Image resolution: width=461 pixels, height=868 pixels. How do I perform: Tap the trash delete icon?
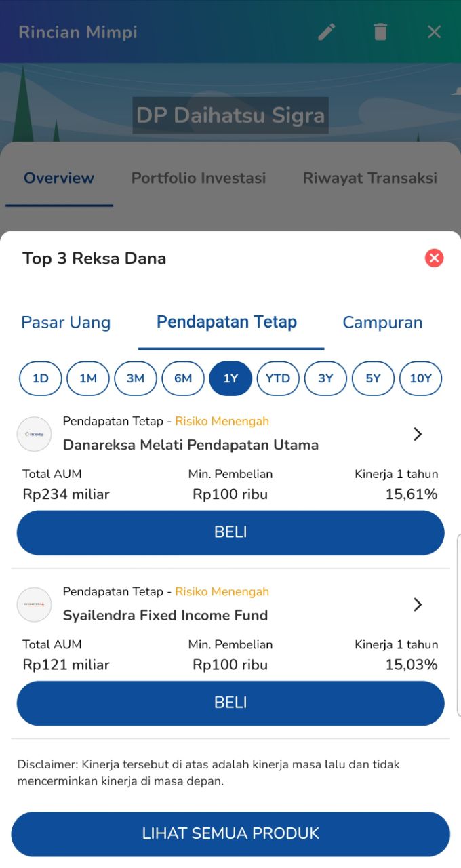380,32
